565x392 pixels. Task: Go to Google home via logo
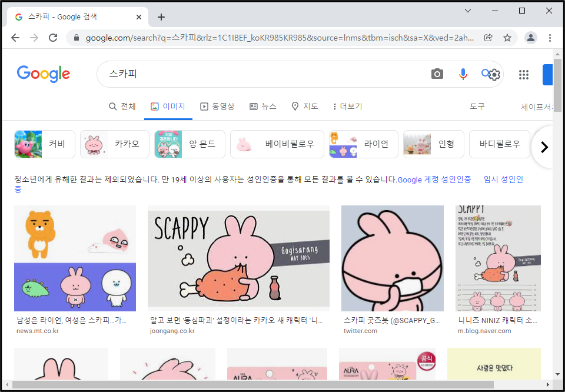(43, 74)
